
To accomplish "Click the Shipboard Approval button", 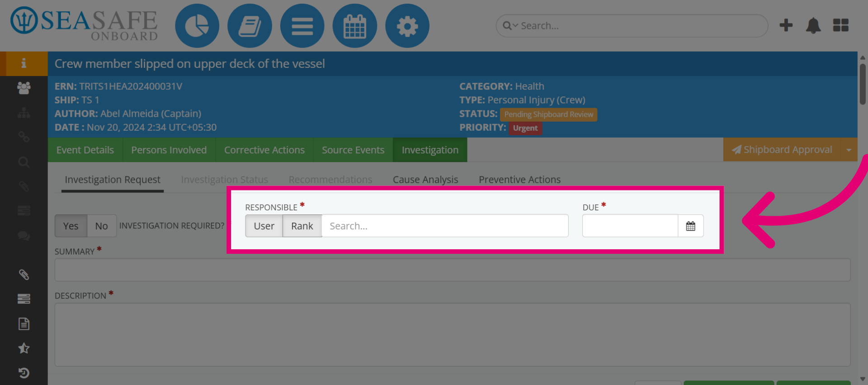I will 782,150.
